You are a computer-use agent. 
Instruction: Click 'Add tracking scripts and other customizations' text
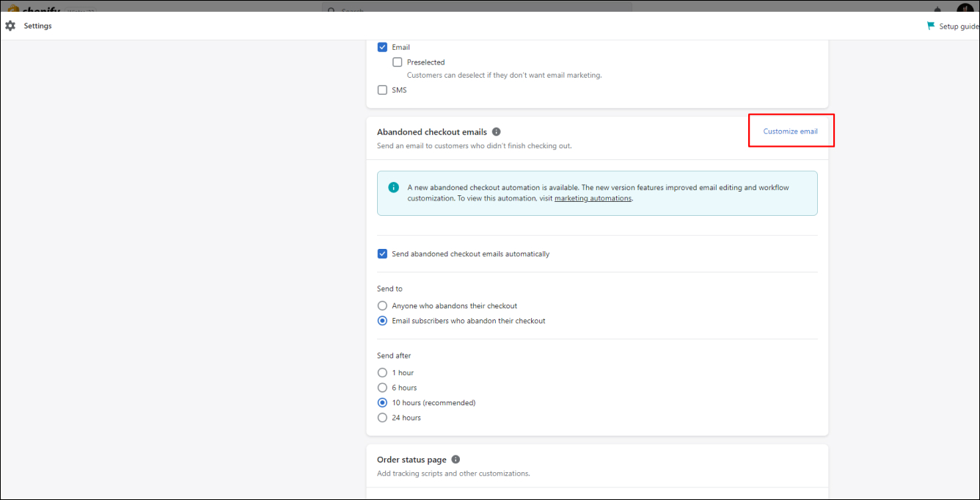[453, 474]
